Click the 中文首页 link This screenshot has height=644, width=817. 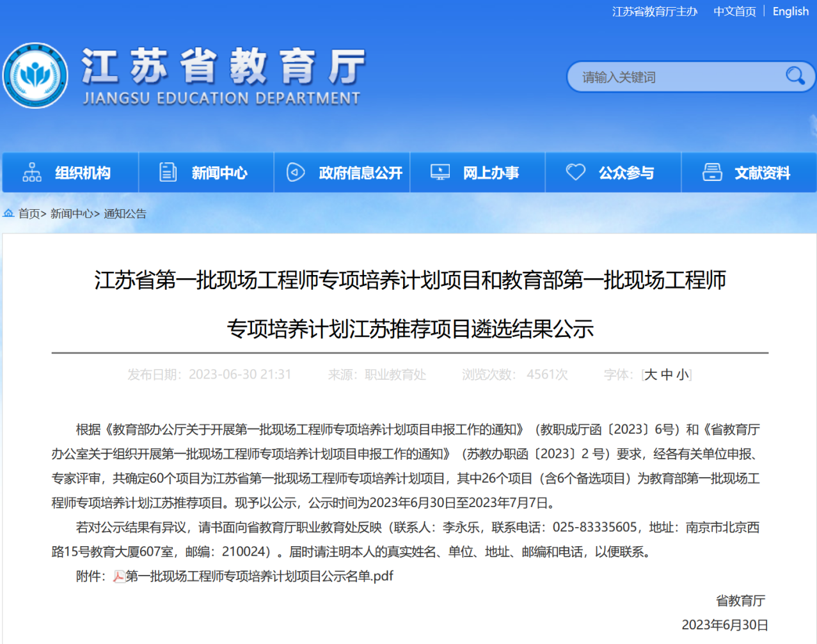pyautogui.click(x=734, y=12)
